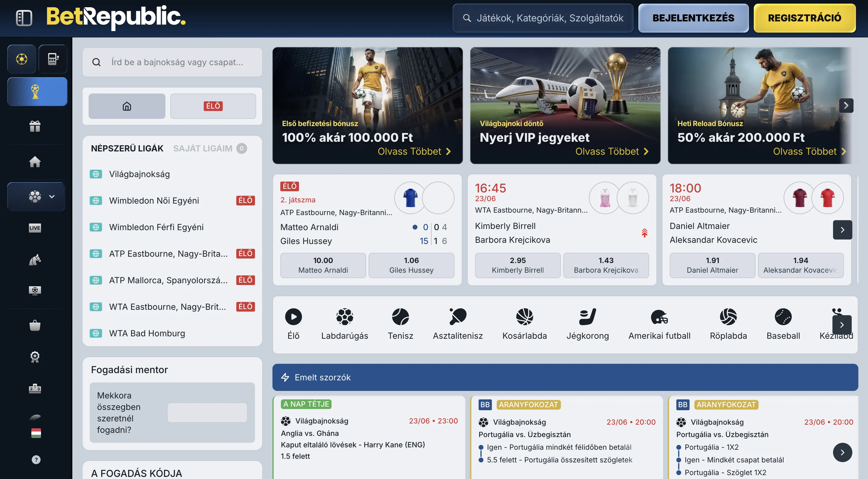Select the house button beside ÉLŐ filter

127,106
